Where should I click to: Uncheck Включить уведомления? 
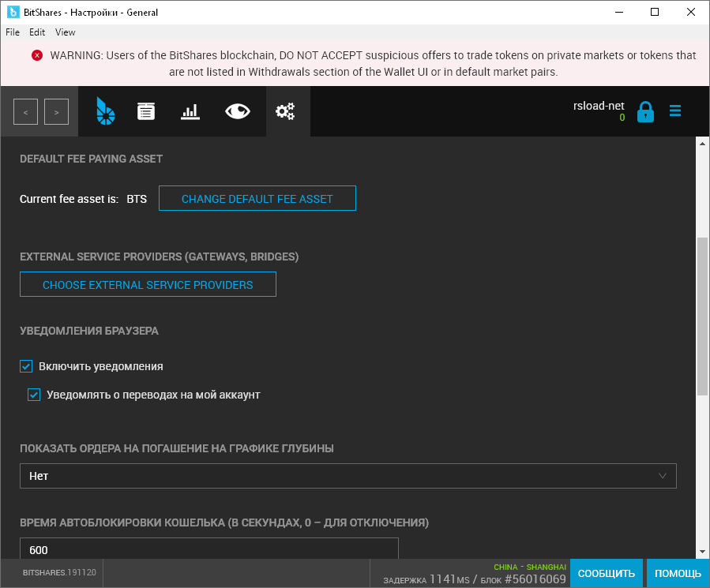[x=25, y=366]
